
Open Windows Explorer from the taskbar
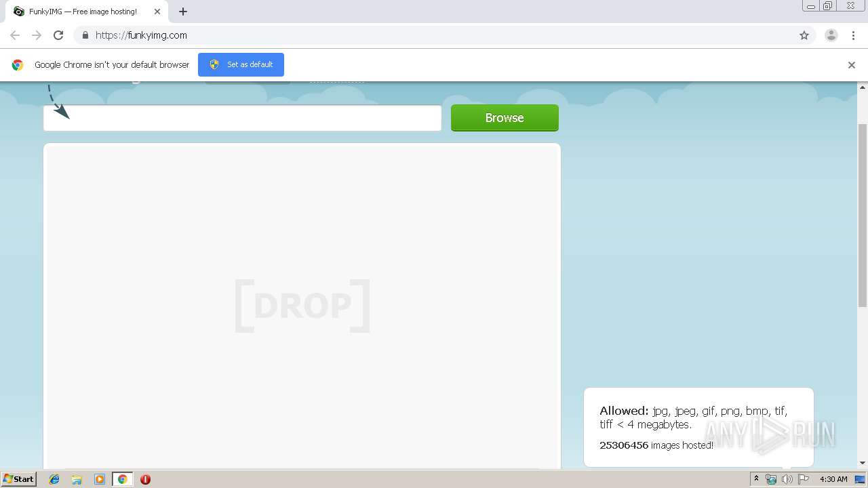pyautogui.click(x=77, y=479)
